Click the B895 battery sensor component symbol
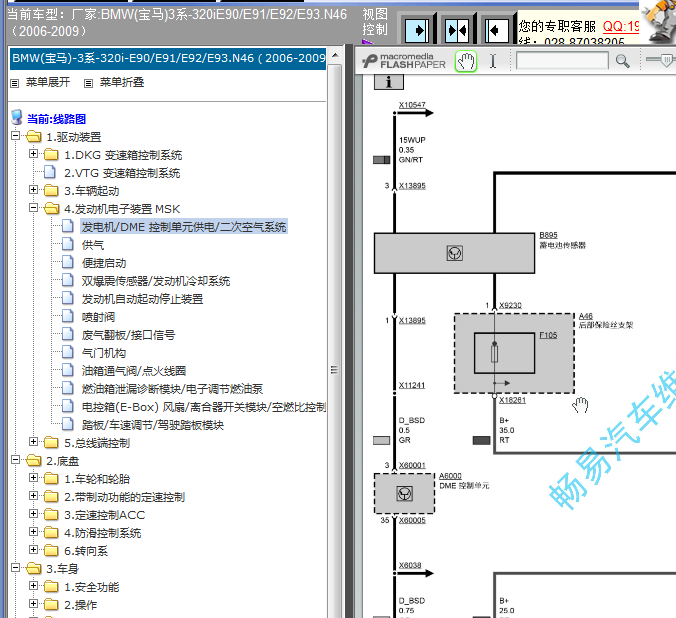Image resolution: width=676 pixels, height=618 pixels. [x=454, y=253]
